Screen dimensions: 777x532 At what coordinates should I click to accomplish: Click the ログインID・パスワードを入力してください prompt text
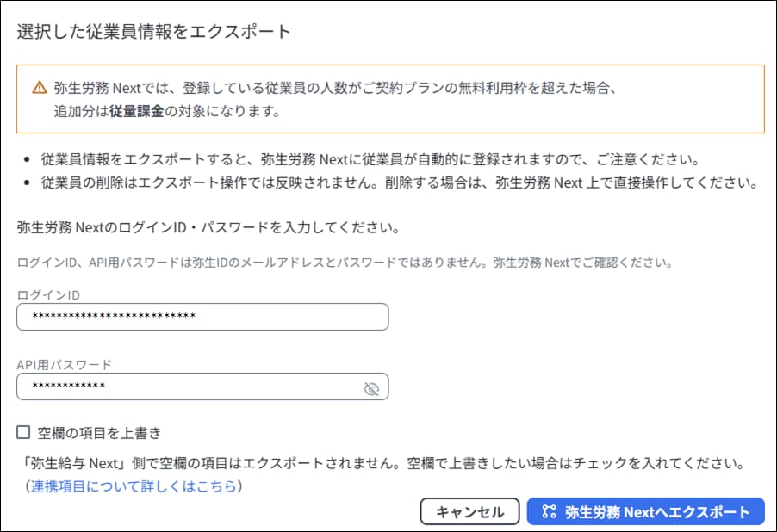(210, 229)
